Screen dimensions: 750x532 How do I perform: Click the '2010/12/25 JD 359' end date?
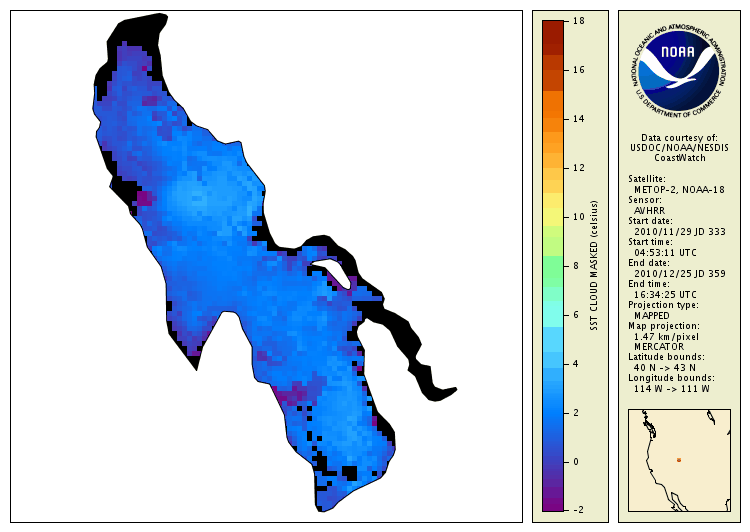pyautogui.click(x=680, y=274)
